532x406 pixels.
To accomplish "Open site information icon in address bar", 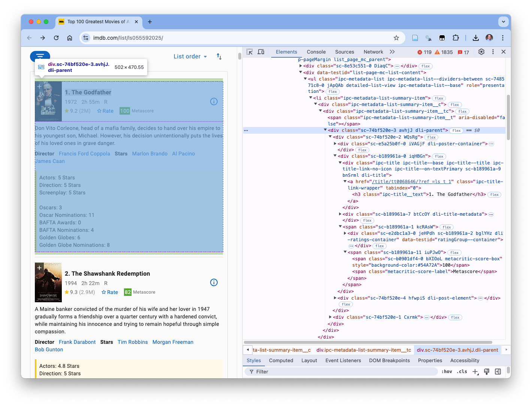I will pyautogui.click(x=86, y=38).
